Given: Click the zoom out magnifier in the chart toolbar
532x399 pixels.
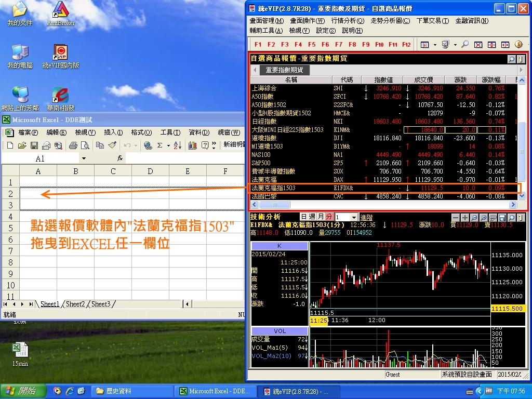Looking at the screenshot, I should tap(474, 218).
